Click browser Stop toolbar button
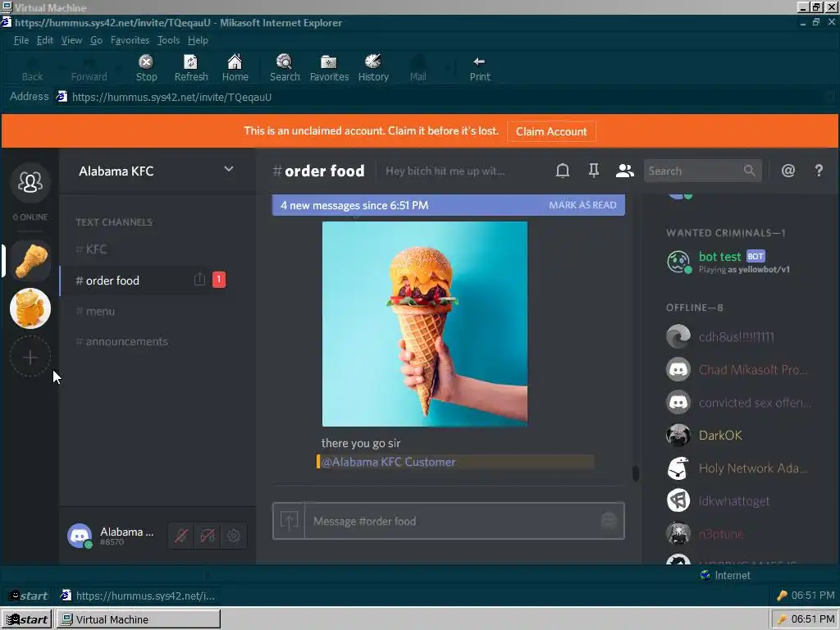Screen dimensions: 840x630 pos(146,68)
